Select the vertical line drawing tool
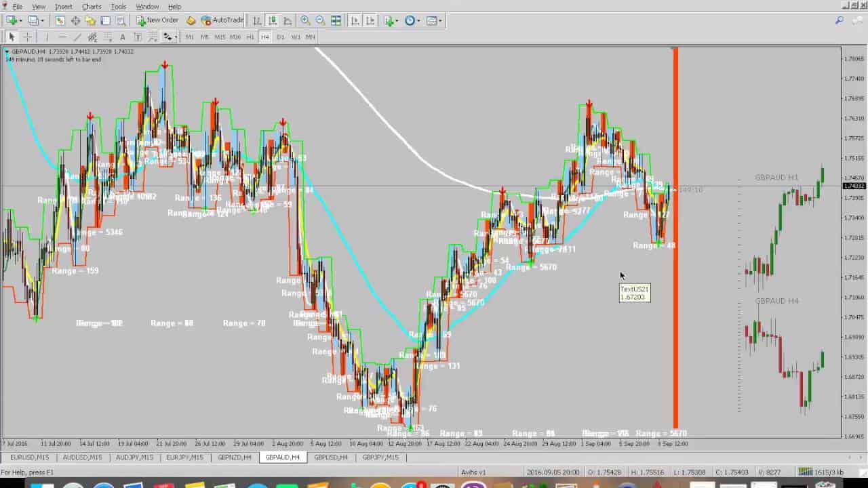The image size is (868, 488). click(x=47, y=37)
